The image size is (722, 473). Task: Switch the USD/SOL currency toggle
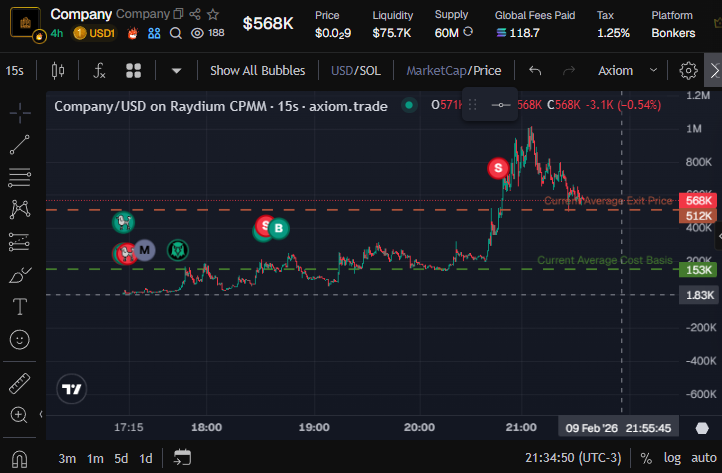[x=356, y=70]
